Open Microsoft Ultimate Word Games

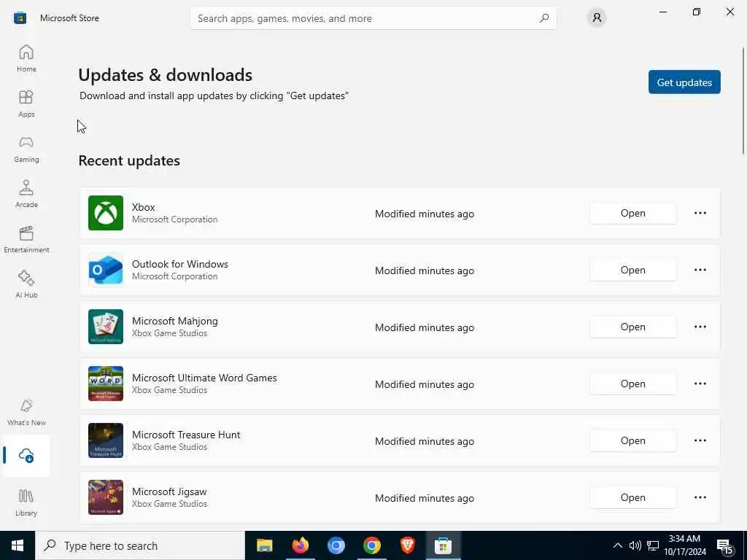pyautogui.click(x=632, y=384)
